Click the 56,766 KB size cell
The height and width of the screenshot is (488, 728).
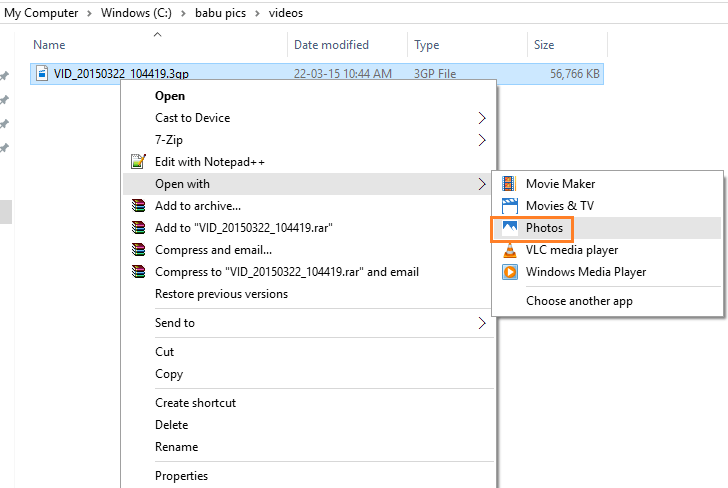pyautogui.click(x=575, y=74)
